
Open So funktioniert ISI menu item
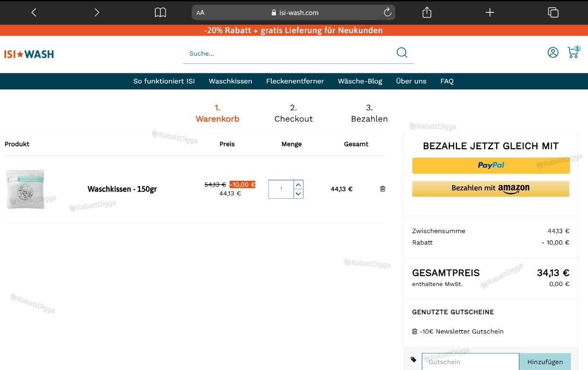pos(164,81)
